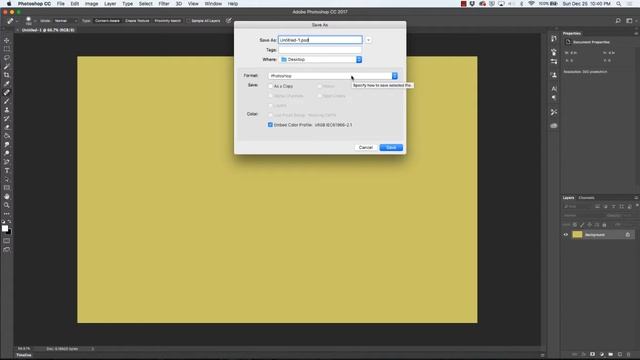Select the Rectangular Marquee tool

pyautogui.click(x=7, y=49)
